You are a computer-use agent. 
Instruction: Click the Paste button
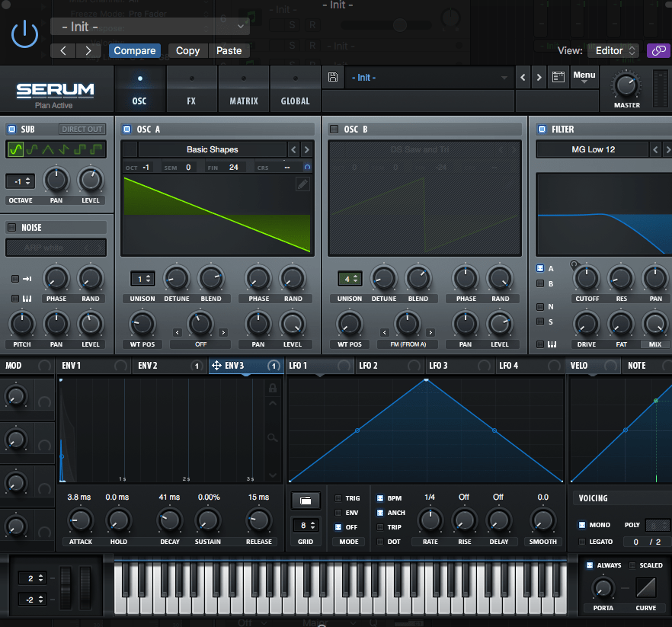click(229, 50)
